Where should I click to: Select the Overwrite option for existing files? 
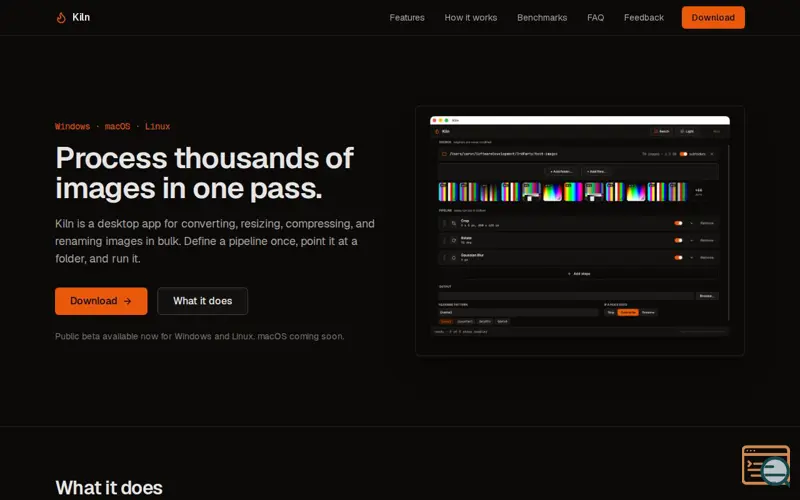(628, 312)
